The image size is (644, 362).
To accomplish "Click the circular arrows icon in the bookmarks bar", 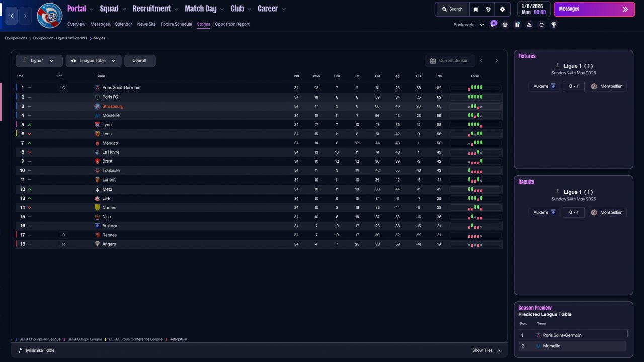I will point(541,25).
